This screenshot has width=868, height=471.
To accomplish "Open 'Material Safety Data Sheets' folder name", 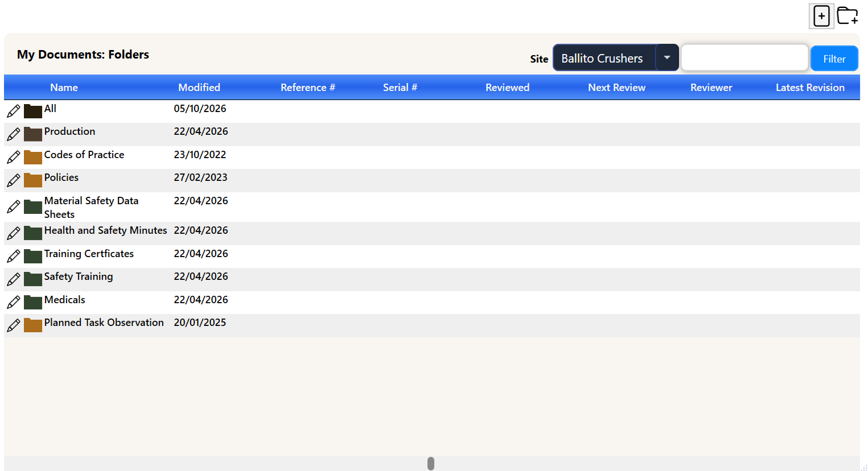I will (x=91, y=208).
